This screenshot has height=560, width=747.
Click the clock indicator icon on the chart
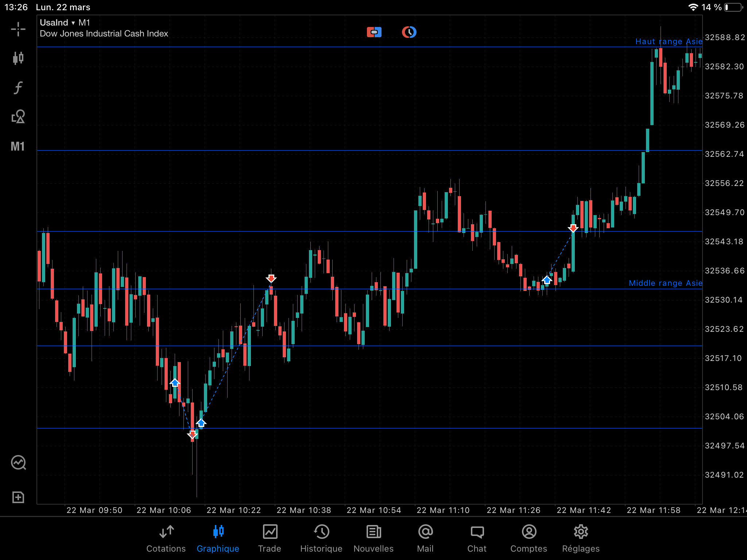point(409,32)
